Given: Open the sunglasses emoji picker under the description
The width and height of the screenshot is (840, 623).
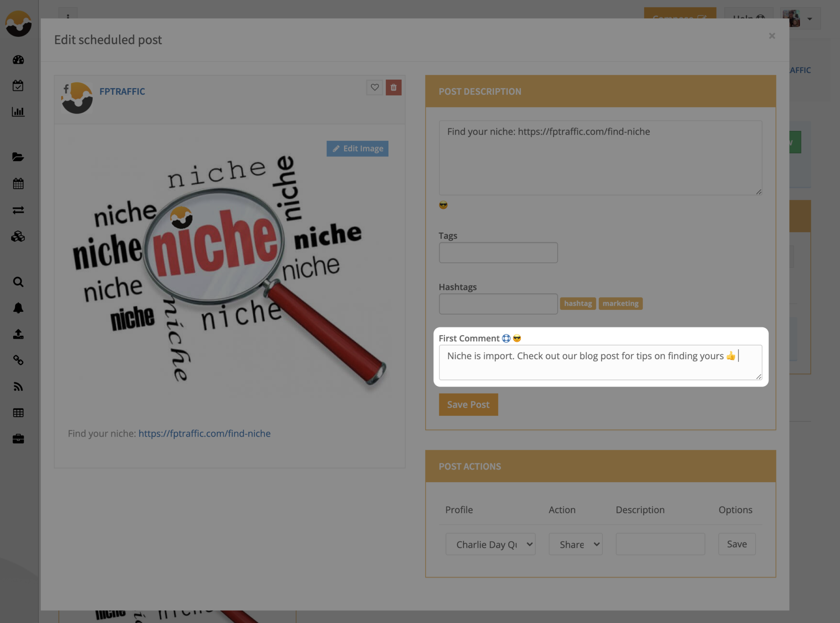Looking at the screenshot, I should pos(443,205).
